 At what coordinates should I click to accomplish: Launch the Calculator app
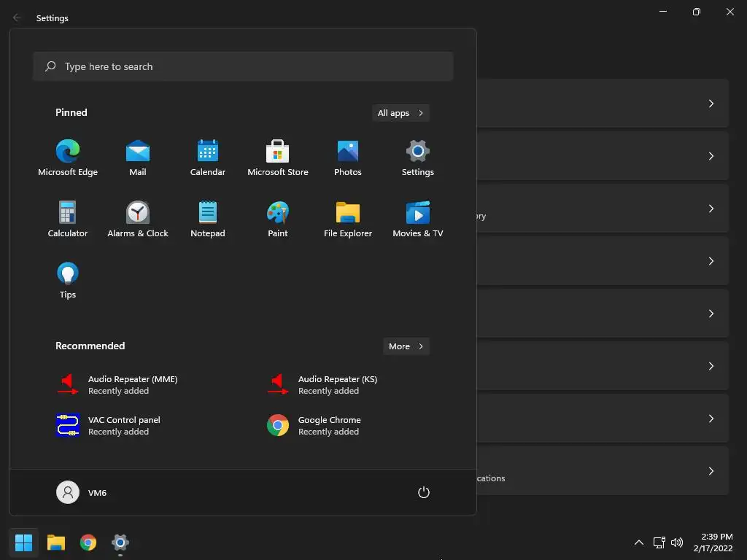pyautogui.click(x=68, y=219)
